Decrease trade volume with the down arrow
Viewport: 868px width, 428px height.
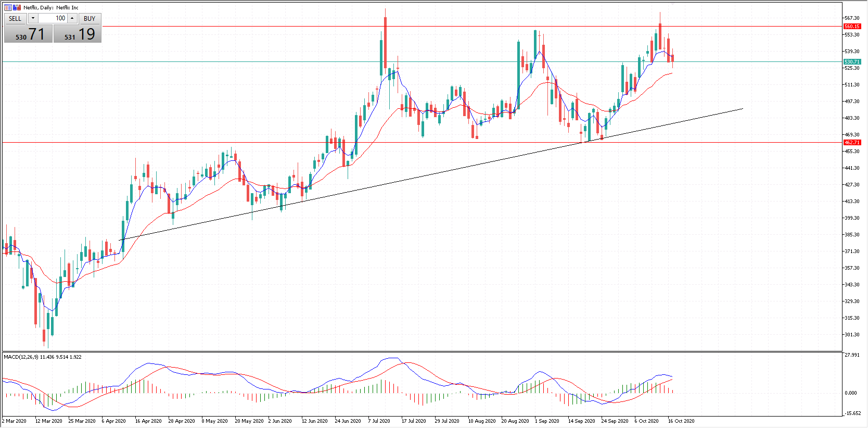[x=33, y=18]
